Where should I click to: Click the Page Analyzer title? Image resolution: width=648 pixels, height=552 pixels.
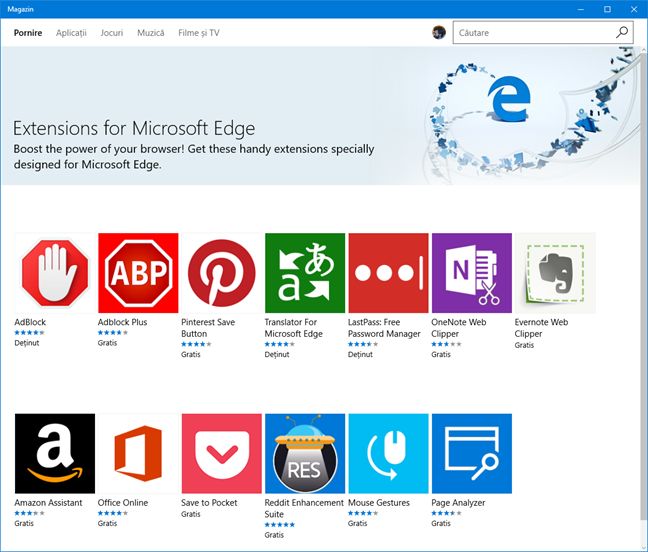(458, 503)
